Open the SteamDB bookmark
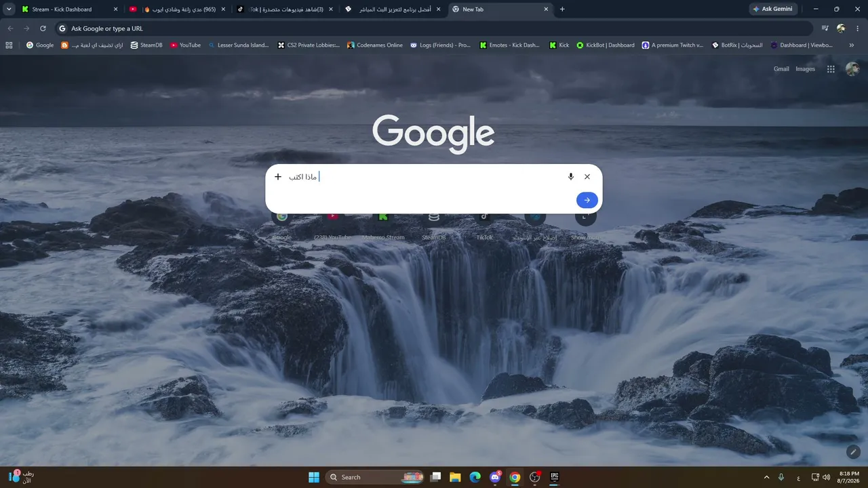 [x=146, y=45]
